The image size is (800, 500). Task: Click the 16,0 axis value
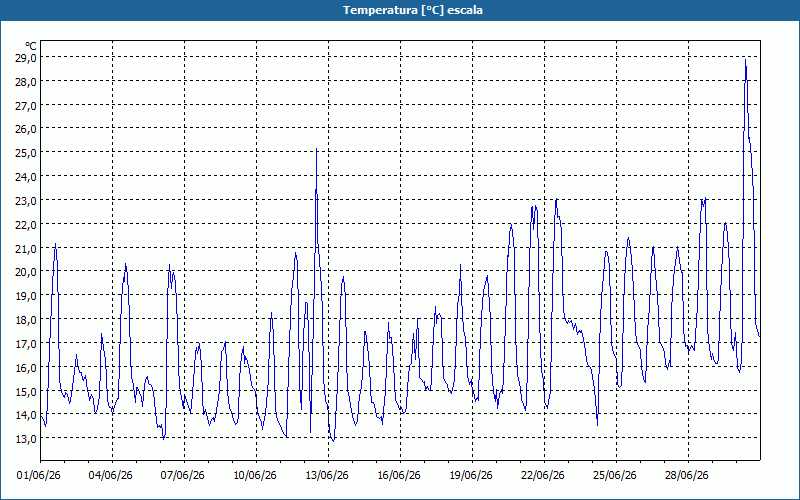point(26,367)
